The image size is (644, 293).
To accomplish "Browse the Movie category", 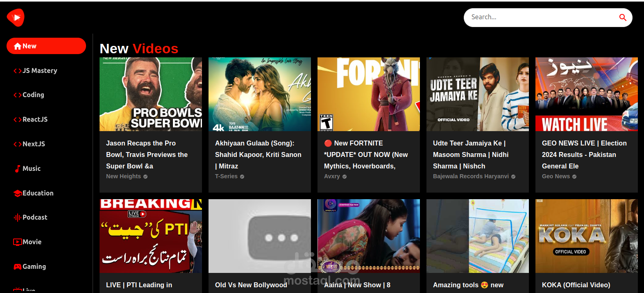I will tap(46, 242).
